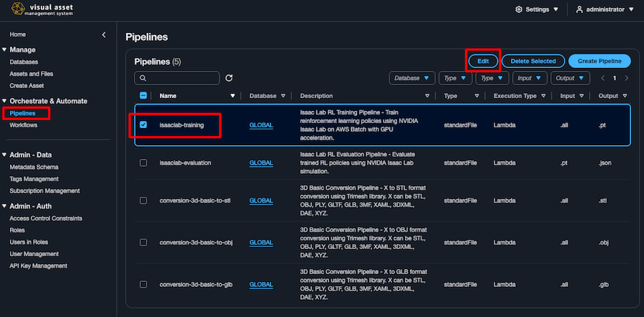
Task: Go to next page arrow
Action: [x=626, y=78]
